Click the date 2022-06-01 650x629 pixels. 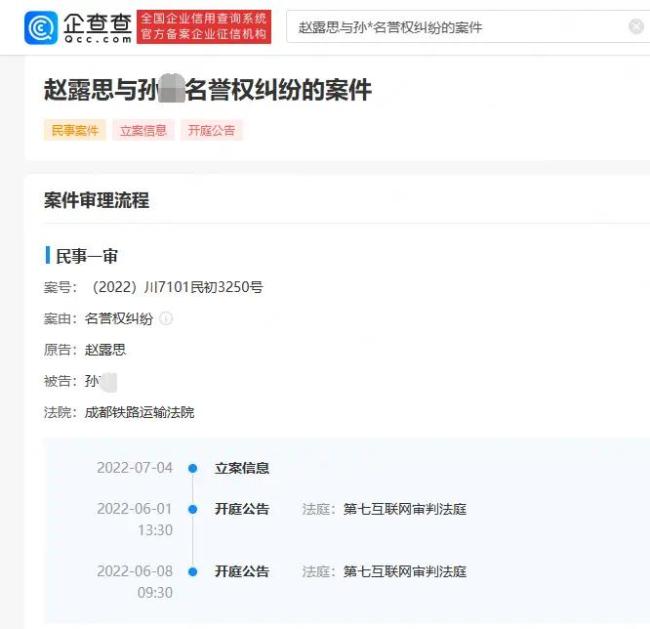(135, 509)
